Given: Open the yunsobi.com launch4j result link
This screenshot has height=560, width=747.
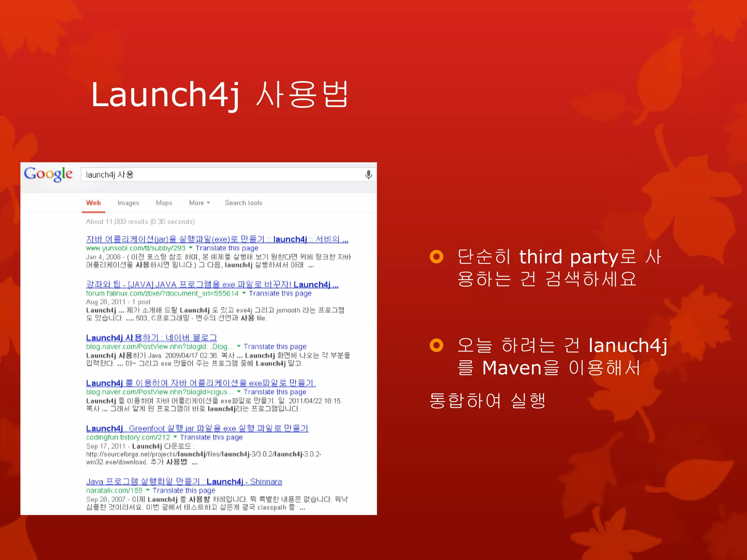Looking at the screenshot, I should click(x=217, y=239).
